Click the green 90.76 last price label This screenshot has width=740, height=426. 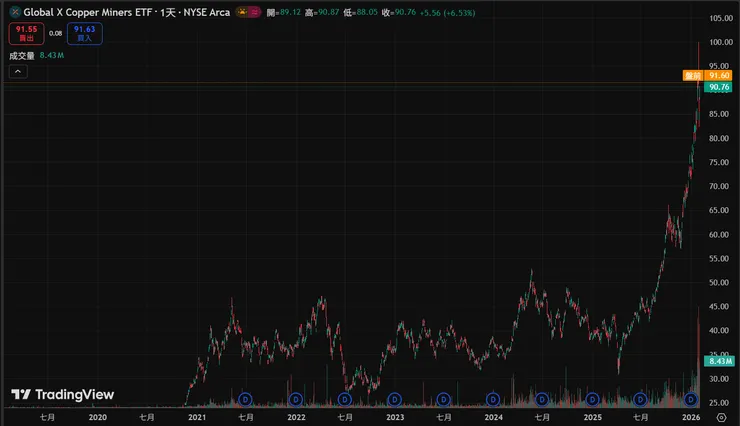719,87
